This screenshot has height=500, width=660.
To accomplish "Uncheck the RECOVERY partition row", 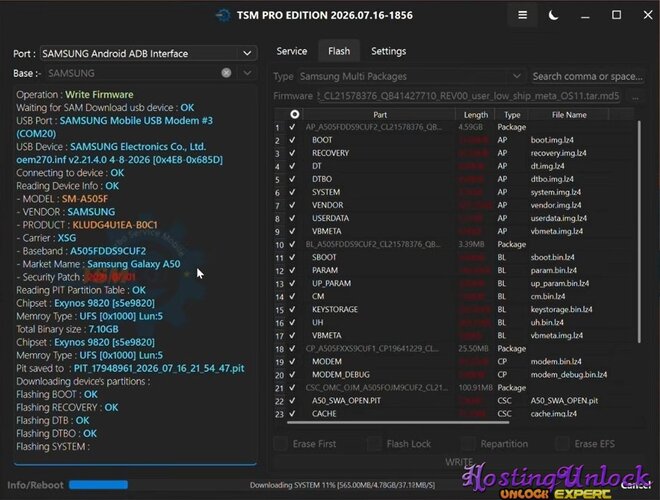I will click(x=292, y=153).
